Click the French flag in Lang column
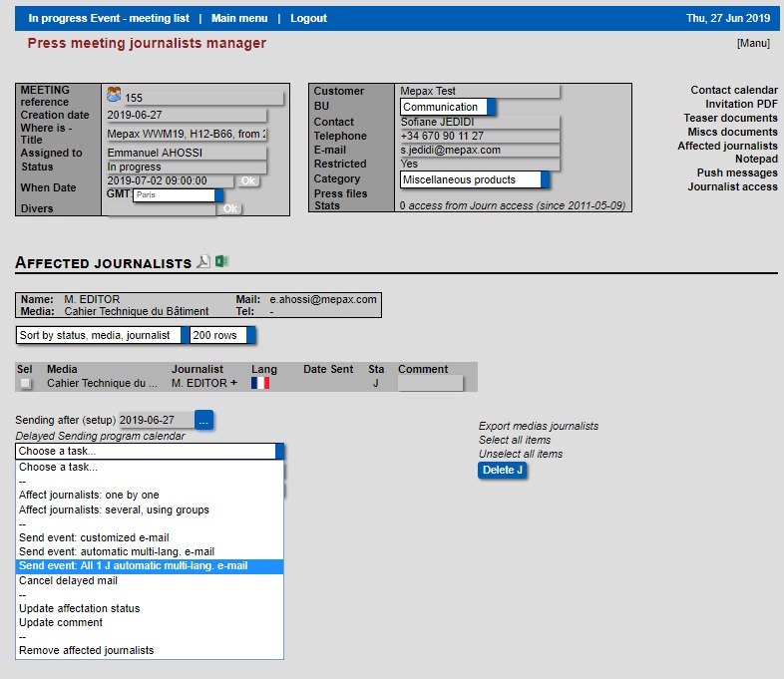The height and width of the screenshot is (679, 784). (x=260, y=383)
